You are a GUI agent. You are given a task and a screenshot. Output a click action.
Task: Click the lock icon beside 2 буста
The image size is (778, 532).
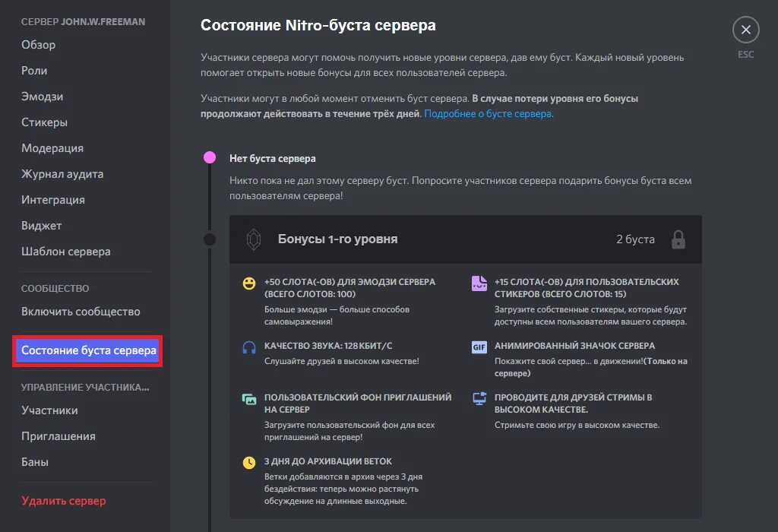(678, 239)
